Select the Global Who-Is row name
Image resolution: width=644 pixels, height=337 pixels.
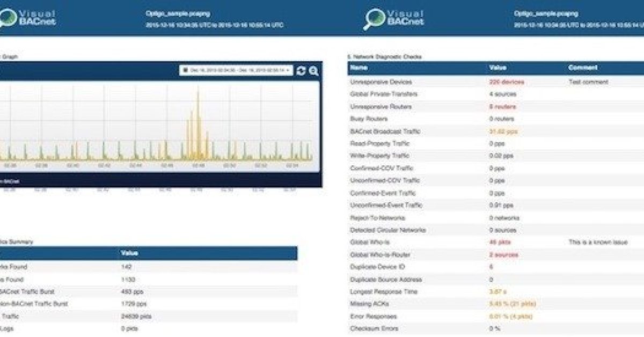[x=370, y=243]
